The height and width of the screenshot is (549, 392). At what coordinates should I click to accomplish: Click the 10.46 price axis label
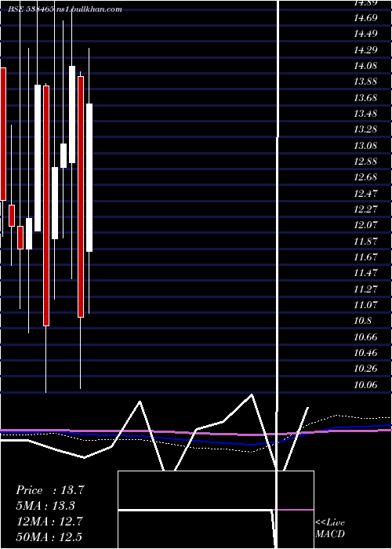365,353
